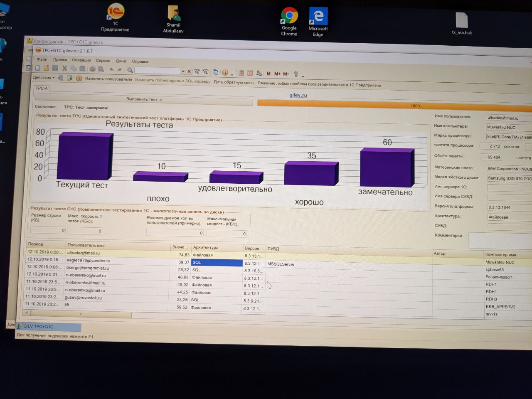Open the Действия dropdown
Image resolution: width=532 pixels, height=399 pixels.
[44, 77]
